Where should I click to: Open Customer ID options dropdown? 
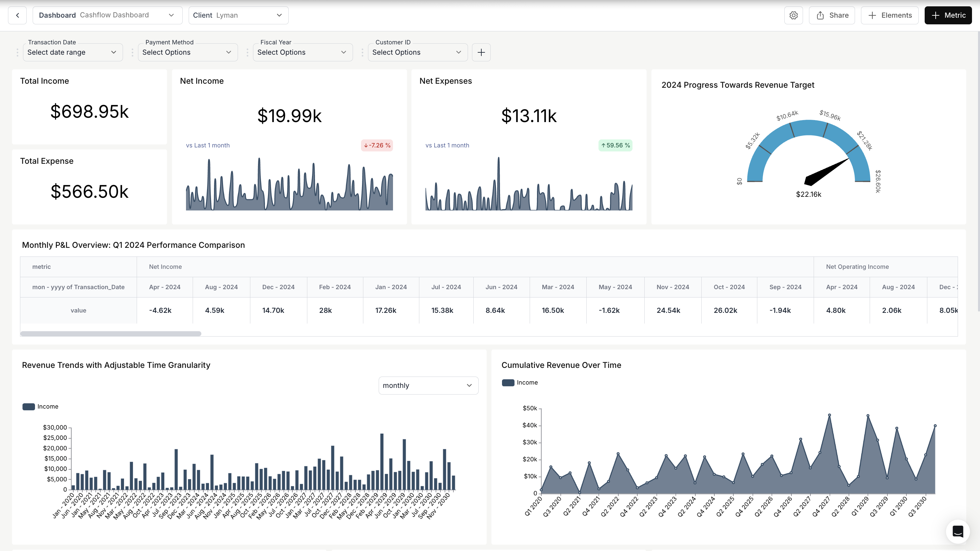coord(418,52)
